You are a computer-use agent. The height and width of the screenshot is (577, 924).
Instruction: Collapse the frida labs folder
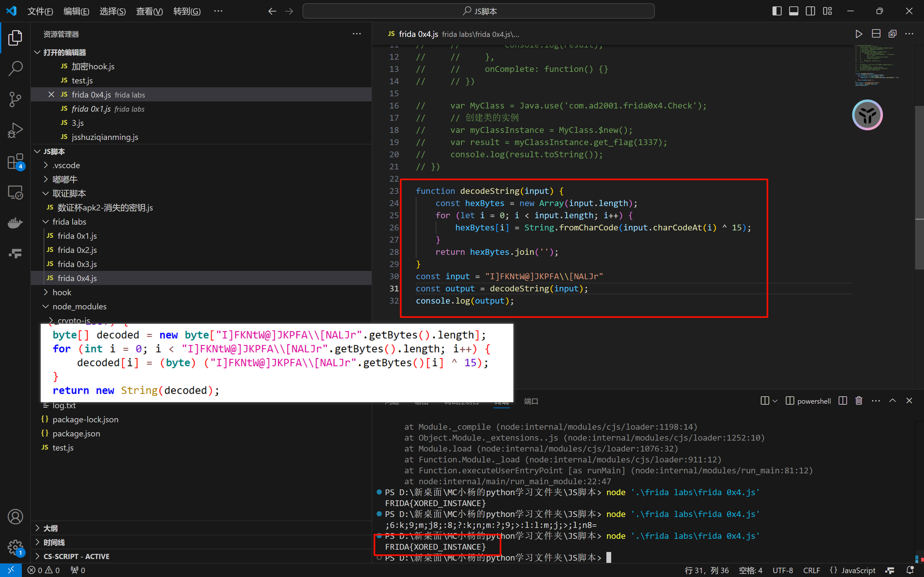pos(69,222)
